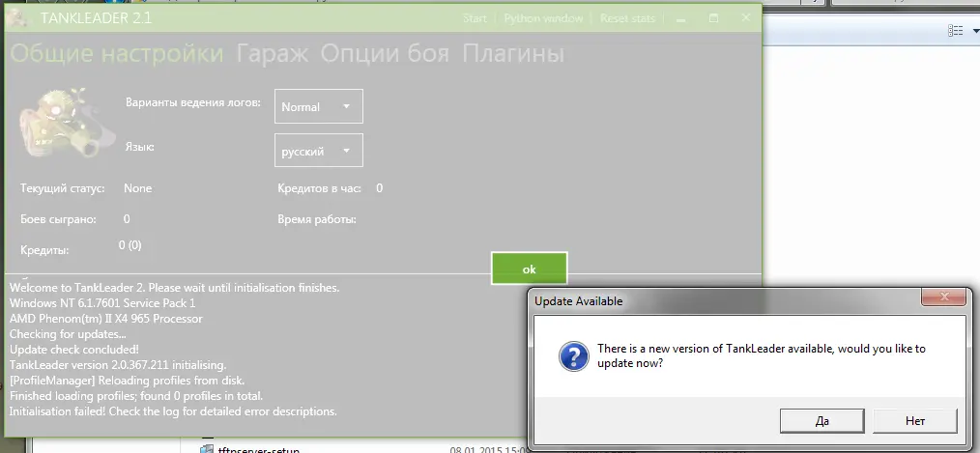Click the TankLeader tank logo image

[68, 125]
